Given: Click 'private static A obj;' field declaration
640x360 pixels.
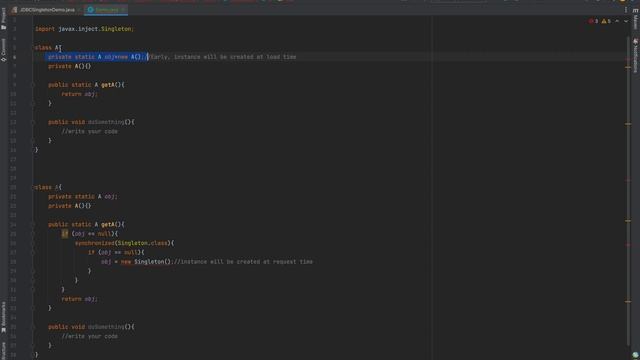Looking at the screenshot, I should (x=82, y=197).
